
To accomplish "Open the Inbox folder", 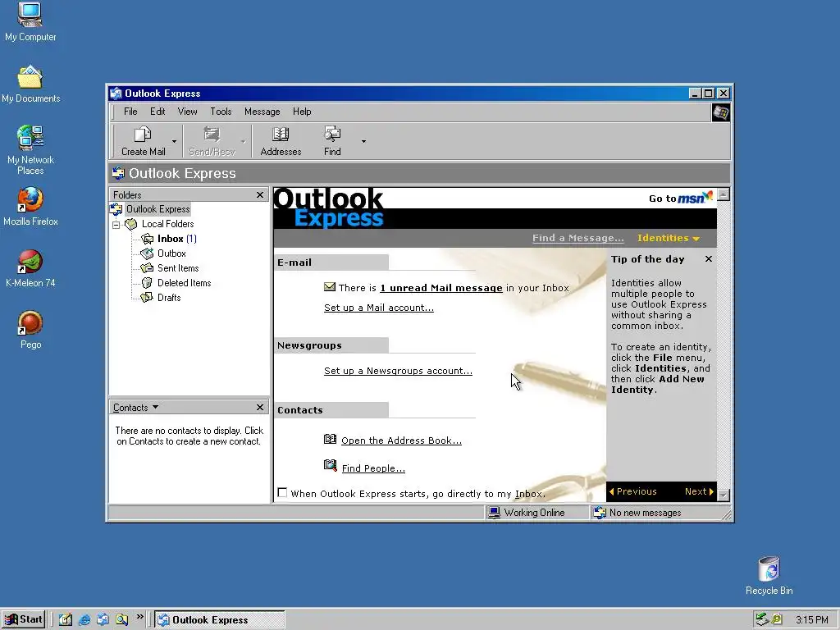I will click(170, 239).
